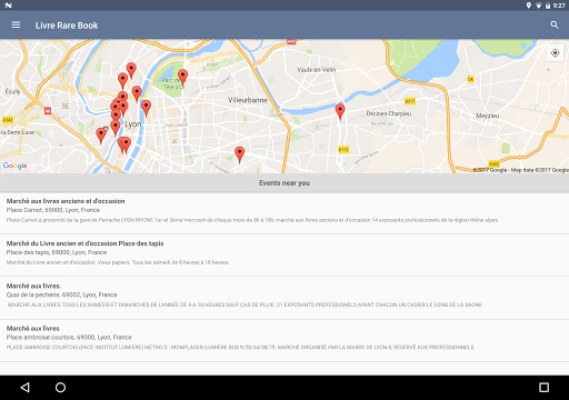Tap the Android back button

(25, 387)
